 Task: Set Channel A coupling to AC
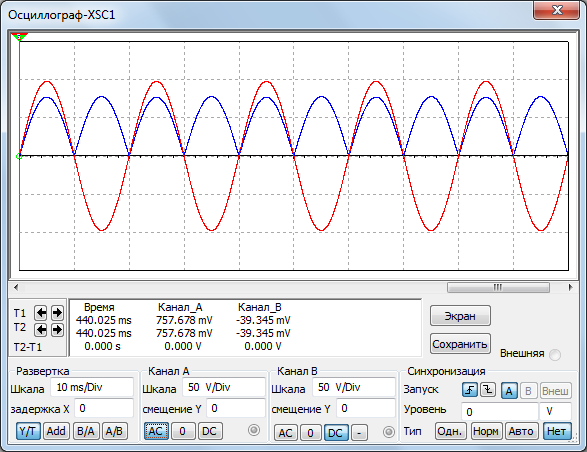156,431
